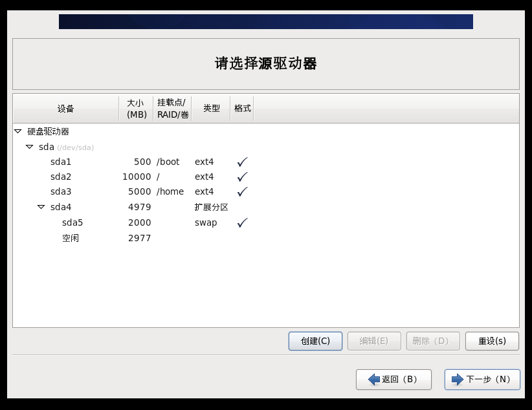The width and height of the screenshot is (532, 410).
Task: Click the 重设(s) button
Action: click(492, 341)
